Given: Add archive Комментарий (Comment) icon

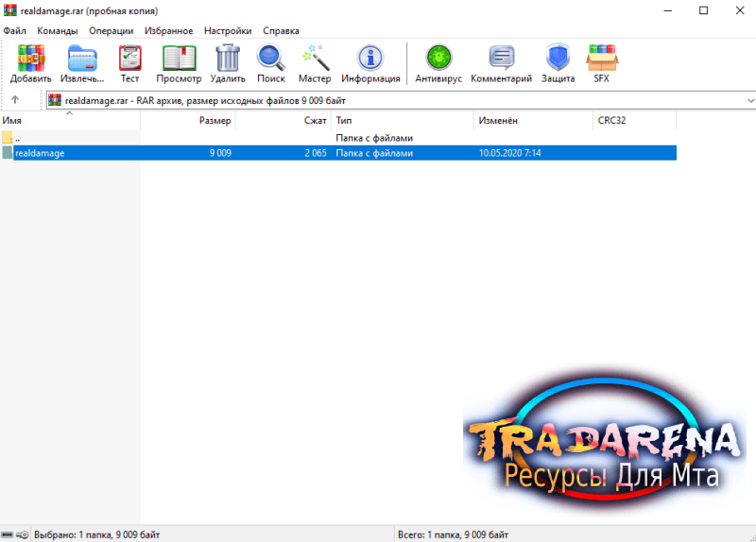Looking at the screenshot, I should (x=502, y=58).
